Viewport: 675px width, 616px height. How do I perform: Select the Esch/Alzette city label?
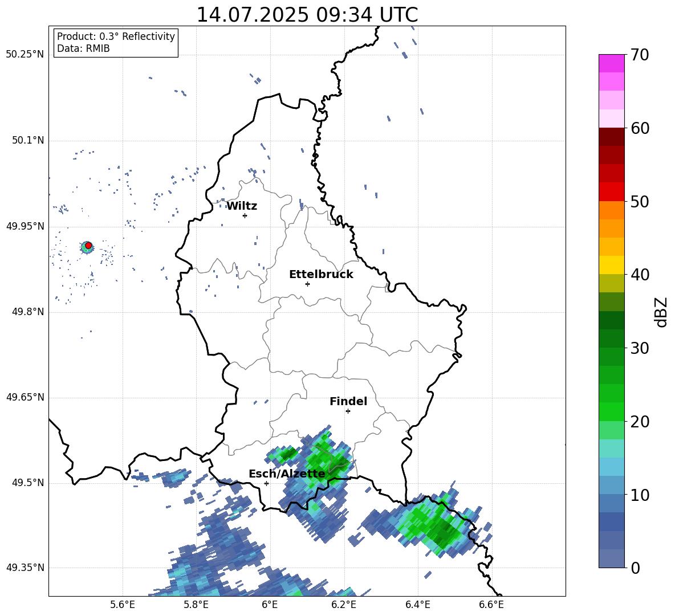click(287, 474)
